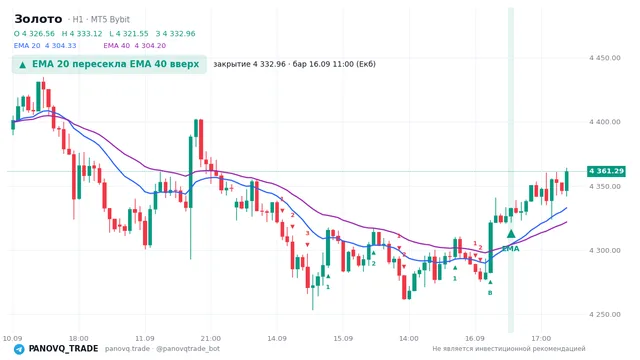
Task: Click the panovq.trade site text
Action: click(127, 349)
